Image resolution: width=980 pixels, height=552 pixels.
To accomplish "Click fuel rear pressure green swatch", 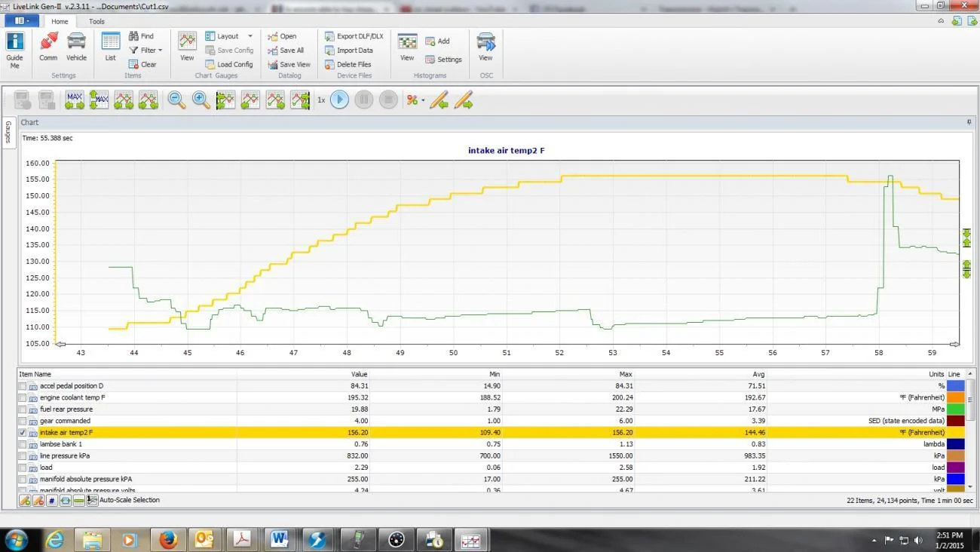I will [x=955, y=409].
